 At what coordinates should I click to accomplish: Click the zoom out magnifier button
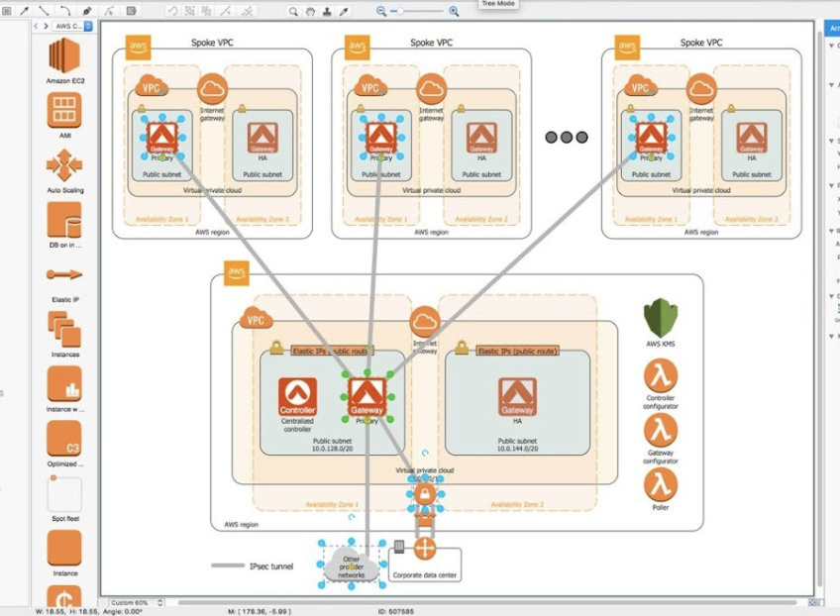coord(381,12)
